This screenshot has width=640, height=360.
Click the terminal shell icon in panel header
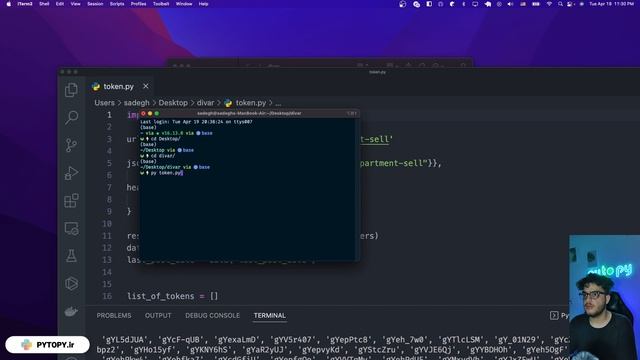tap(554, 315)
